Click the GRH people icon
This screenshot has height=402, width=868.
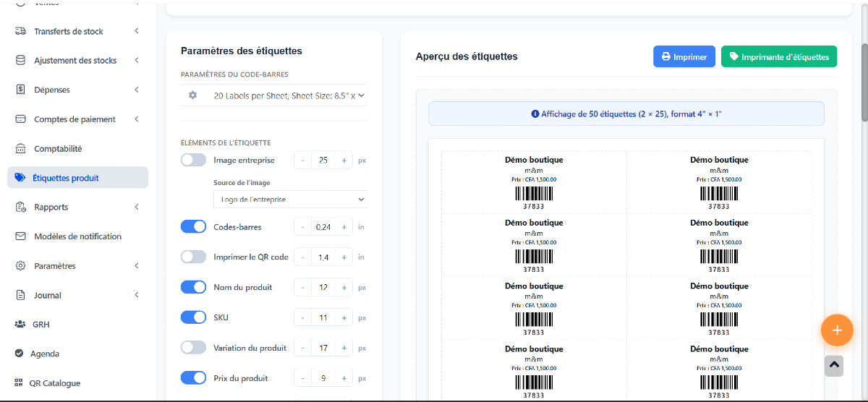click(x=20, y=325)
